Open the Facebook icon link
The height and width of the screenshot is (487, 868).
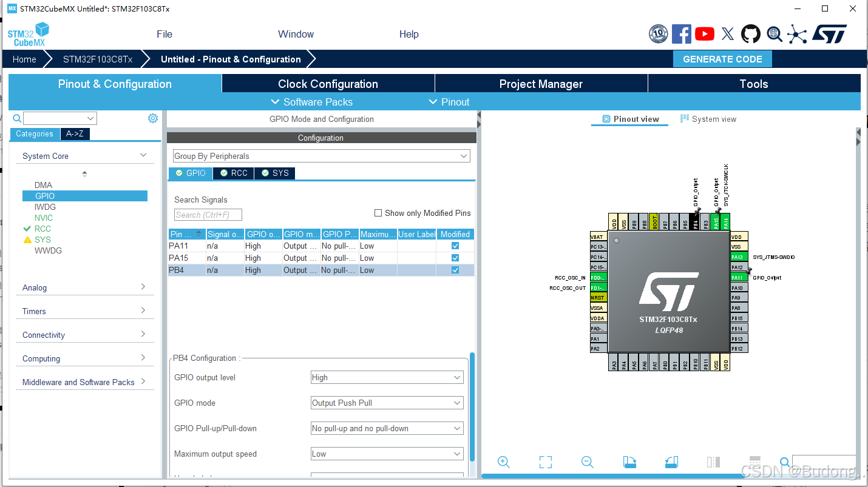click(x=681, y=34)
